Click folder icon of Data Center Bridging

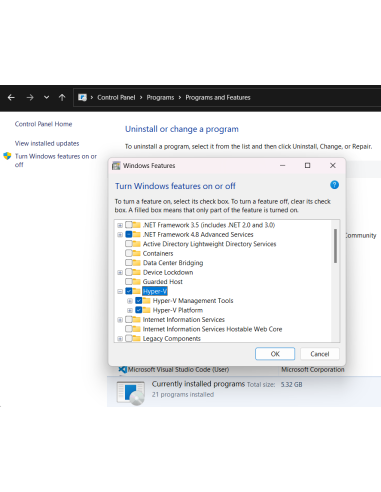(136, 263)
